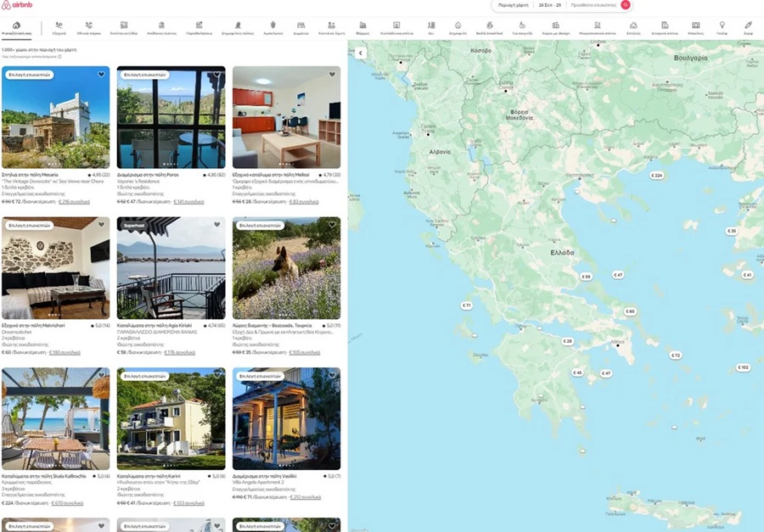764x532 pixels.
Task: Select the Δωμάτια category tab
Action: (301, 28)
